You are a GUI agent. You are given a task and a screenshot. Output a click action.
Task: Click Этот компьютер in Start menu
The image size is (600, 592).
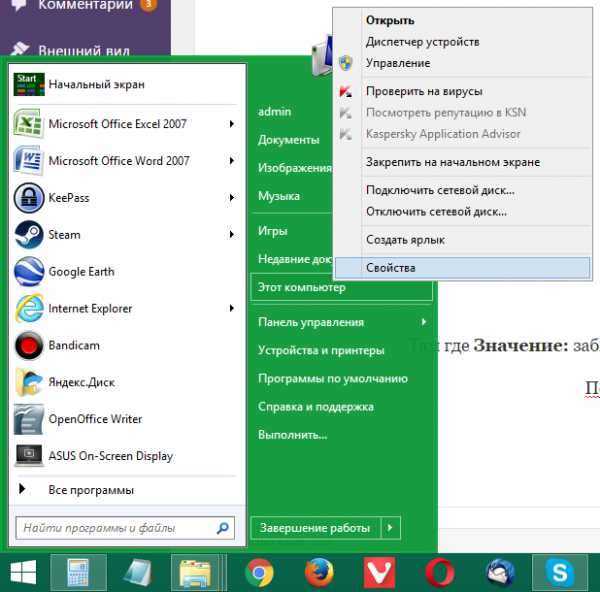point(341,287)
